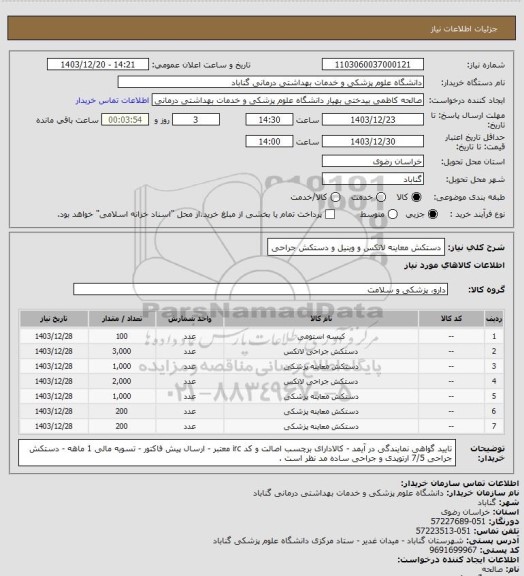Choose the متوسط purchase type radio
The height and width of the screenshot is (576, 524).
coord(393,214)
